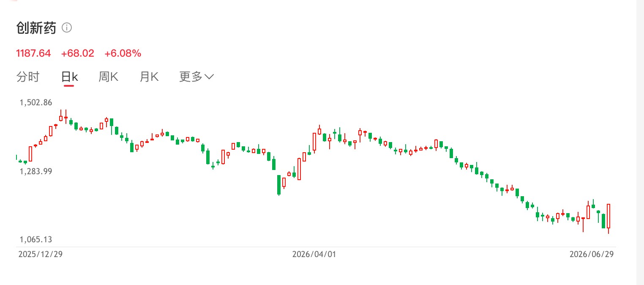Expand the 更多 dropdown
The image size is (644, 285).
[197, 77]
